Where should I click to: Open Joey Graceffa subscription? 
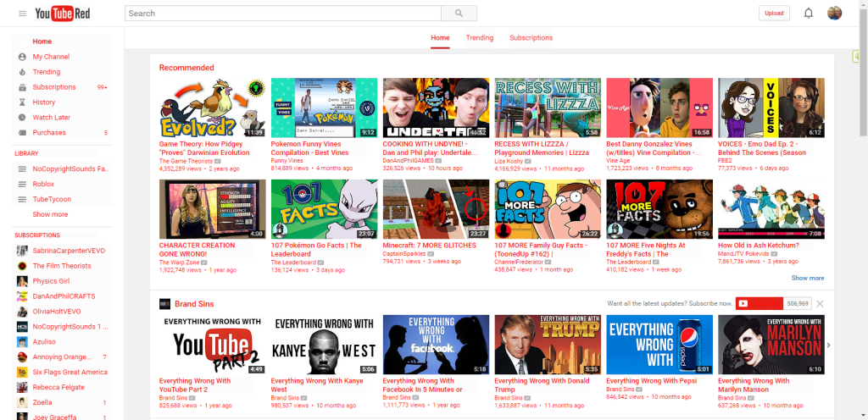click(x=55, y=417)
